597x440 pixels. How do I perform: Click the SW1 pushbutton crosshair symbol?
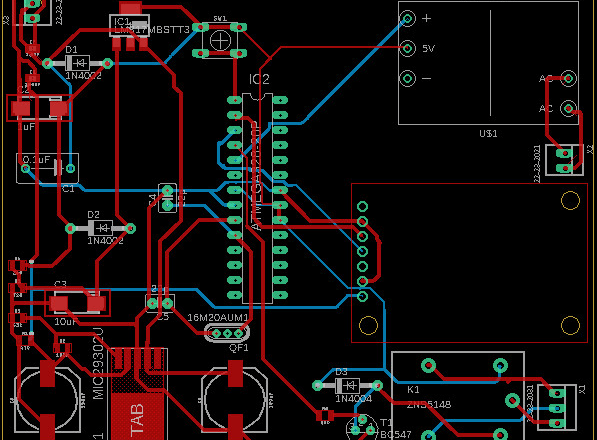coord(220,40)
